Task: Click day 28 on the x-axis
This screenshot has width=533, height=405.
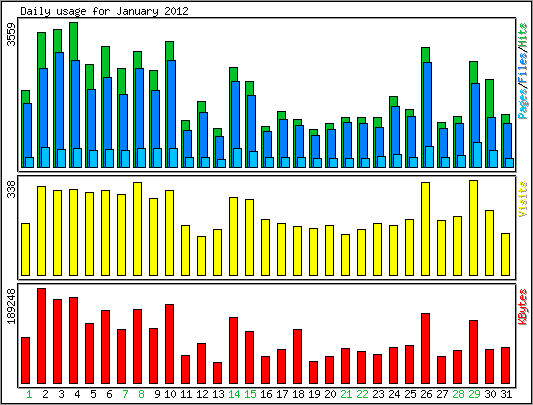Action: [458, 394]
